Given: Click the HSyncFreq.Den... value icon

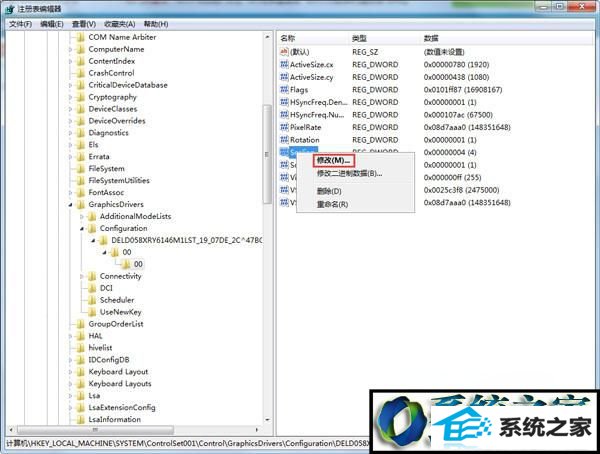Looking at the screenshot, I should (284, 102).
